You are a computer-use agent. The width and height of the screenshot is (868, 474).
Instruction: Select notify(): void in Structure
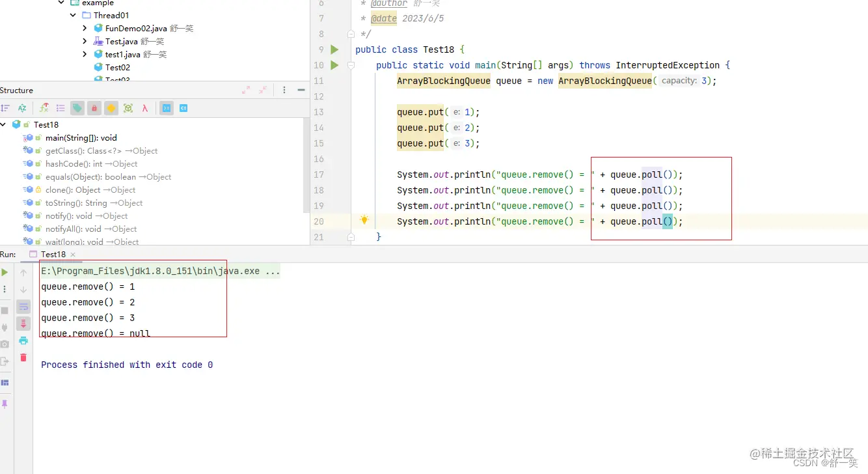coord(87,216)
